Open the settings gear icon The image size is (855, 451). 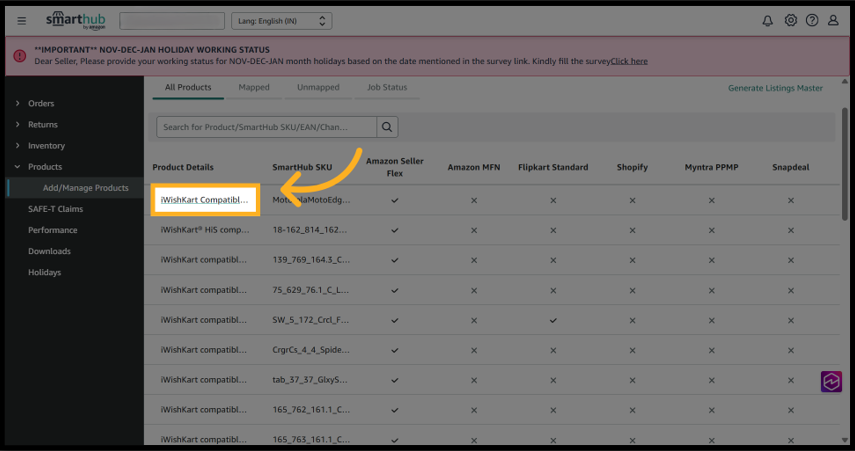(790, 21)
